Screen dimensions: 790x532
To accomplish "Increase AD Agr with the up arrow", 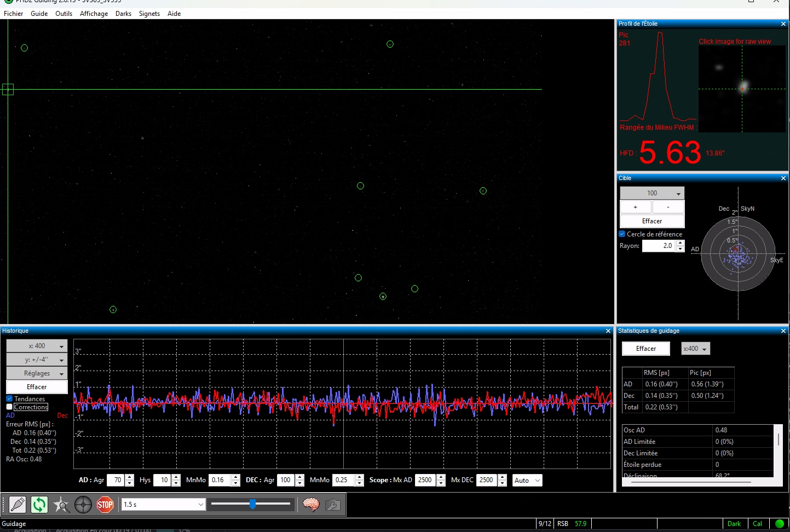I will point(130,477).
